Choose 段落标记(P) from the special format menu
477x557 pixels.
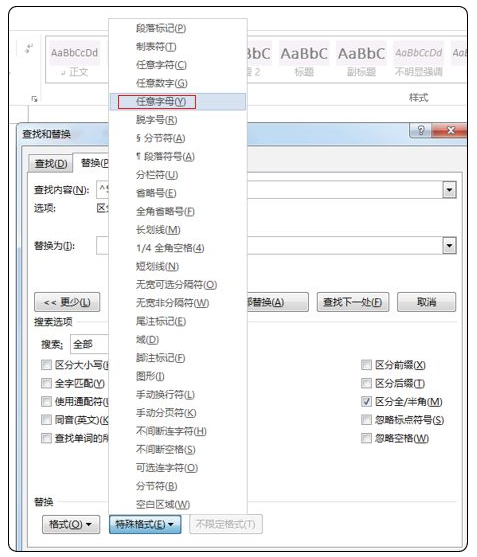click(178, 28)
